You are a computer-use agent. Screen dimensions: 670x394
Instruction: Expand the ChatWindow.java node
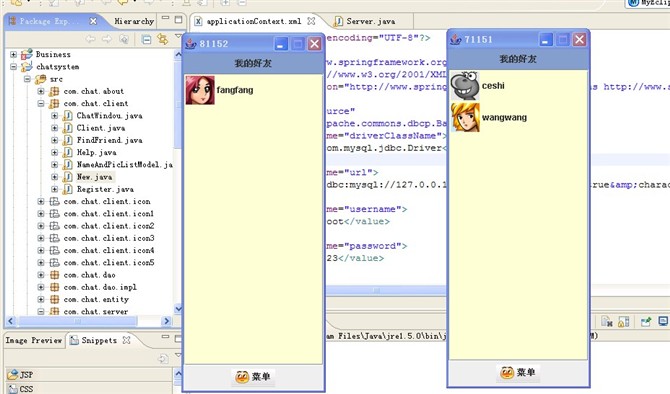coord(55,115)
